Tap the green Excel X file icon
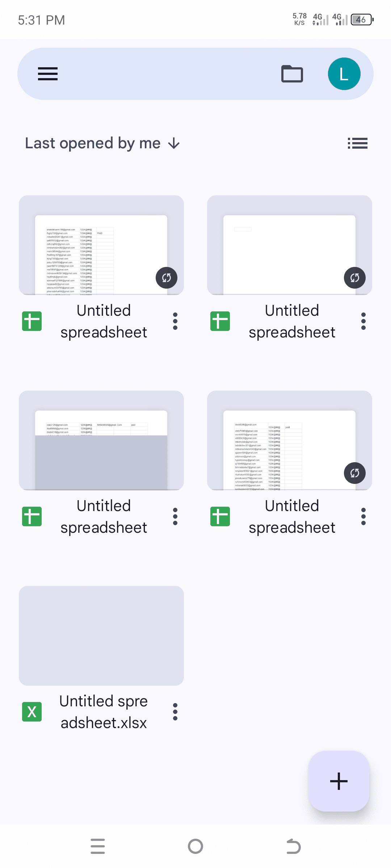 pyautogui.click(x=32, y=712)
